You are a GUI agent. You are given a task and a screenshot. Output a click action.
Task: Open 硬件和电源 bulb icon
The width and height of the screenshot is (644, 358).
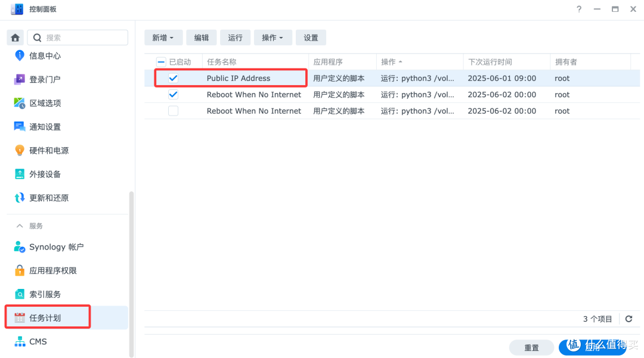click(19, 151)
